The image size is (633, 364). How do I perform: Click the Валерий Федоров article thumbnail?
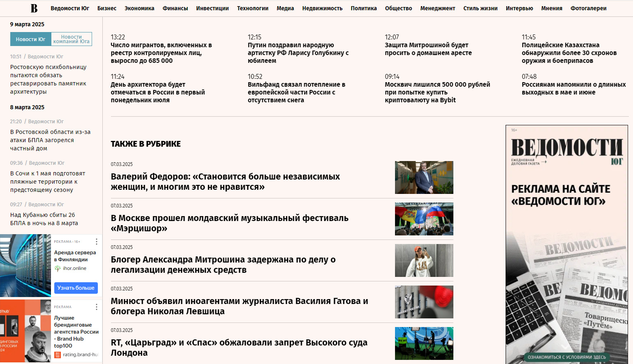tap(424, 177)
